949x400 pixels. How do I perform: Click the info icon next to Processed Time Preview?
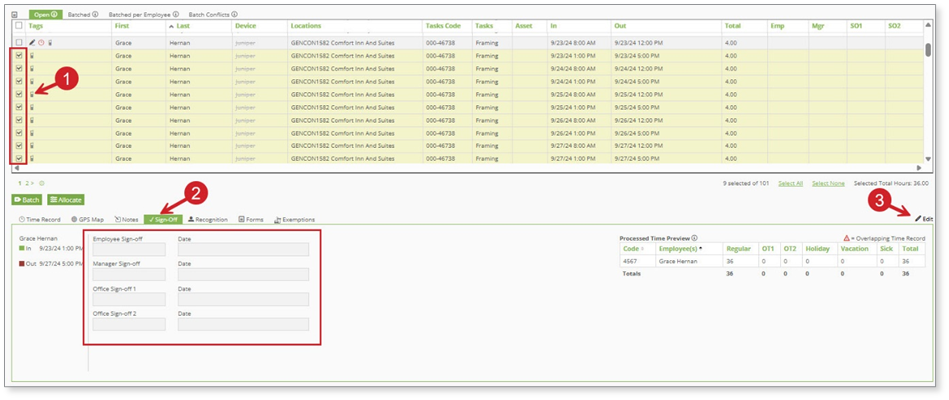pyautogui.click(x=694, y=238)
